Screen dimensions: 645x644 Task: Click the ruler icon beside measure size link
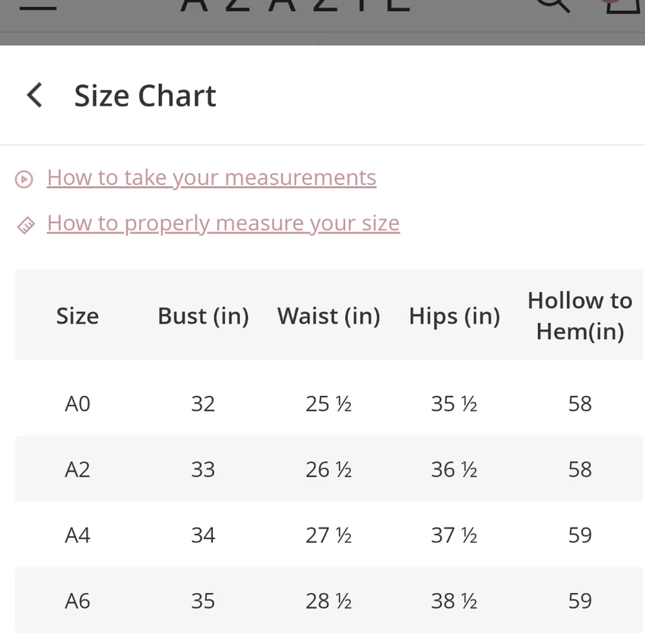(25, 225)
